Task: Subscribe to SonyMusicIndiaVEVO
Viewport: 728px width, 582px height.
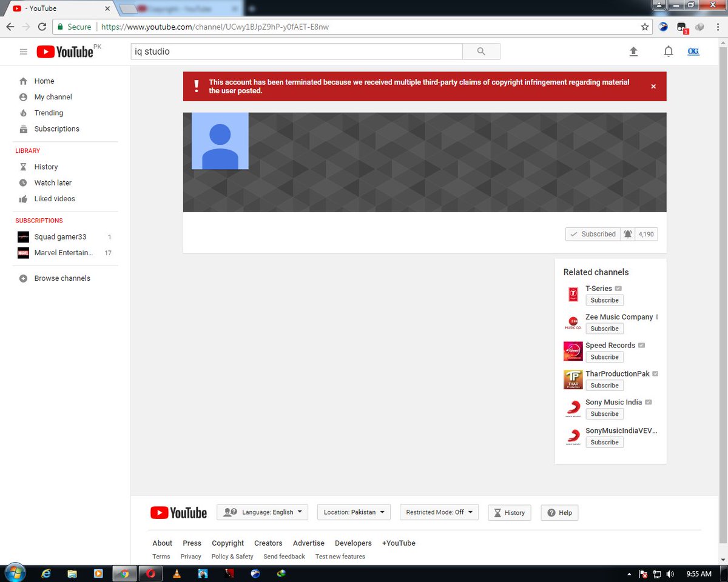Action: [604, 443]
